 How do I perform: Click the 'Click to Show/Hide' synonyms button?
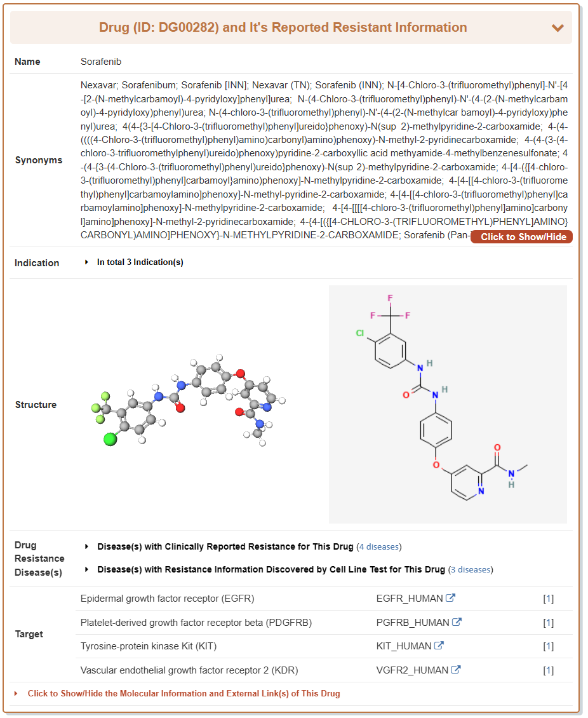coord(521,237)
